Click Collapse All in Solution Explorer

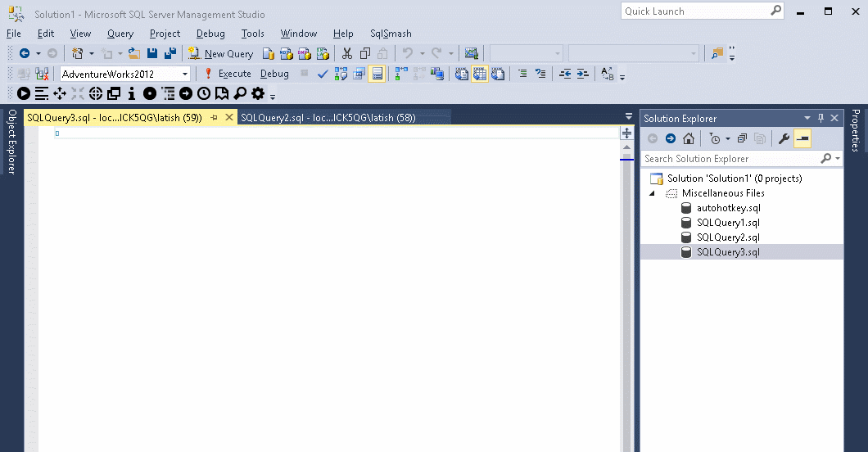(x=743, y=138)
